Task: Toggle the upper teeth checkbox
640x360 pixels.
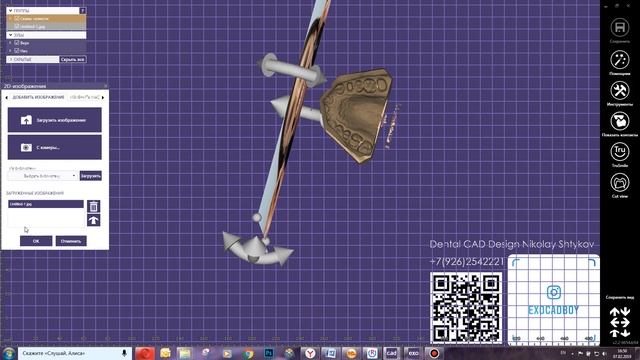Action: point(17,42)
